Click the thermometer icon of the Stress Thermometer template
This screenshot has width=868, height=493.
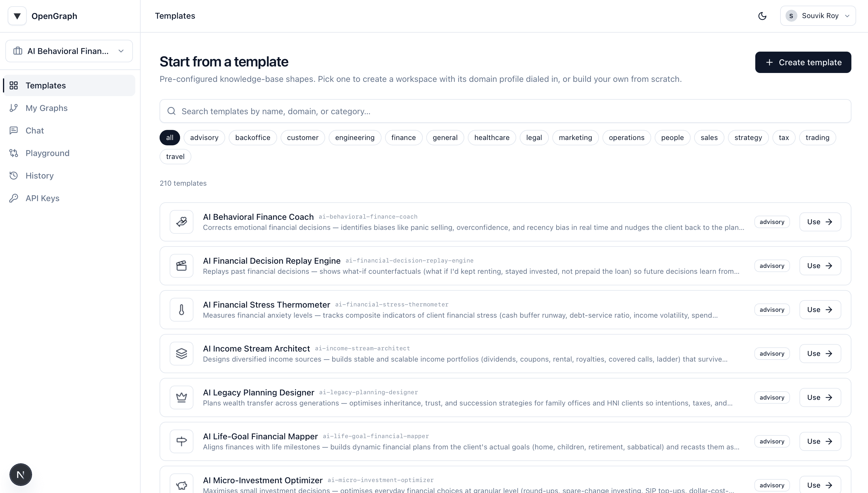pyautogui.click(x=182, y=309)
